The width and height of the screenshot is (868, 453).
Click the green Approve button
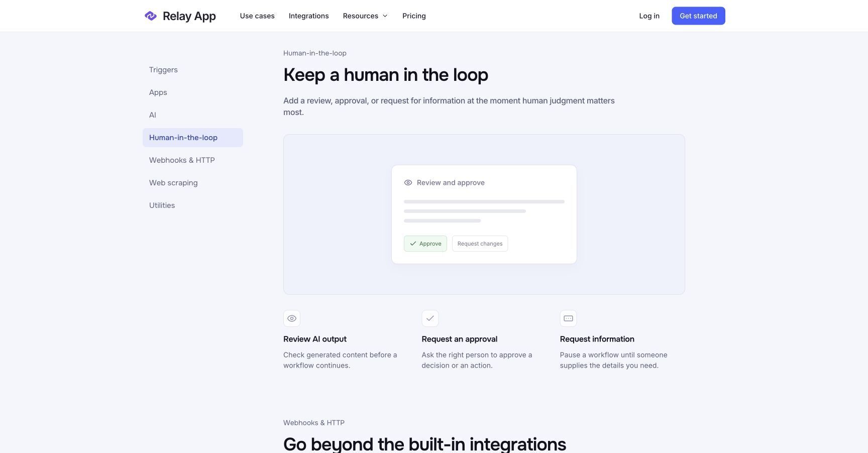(425, 244)
